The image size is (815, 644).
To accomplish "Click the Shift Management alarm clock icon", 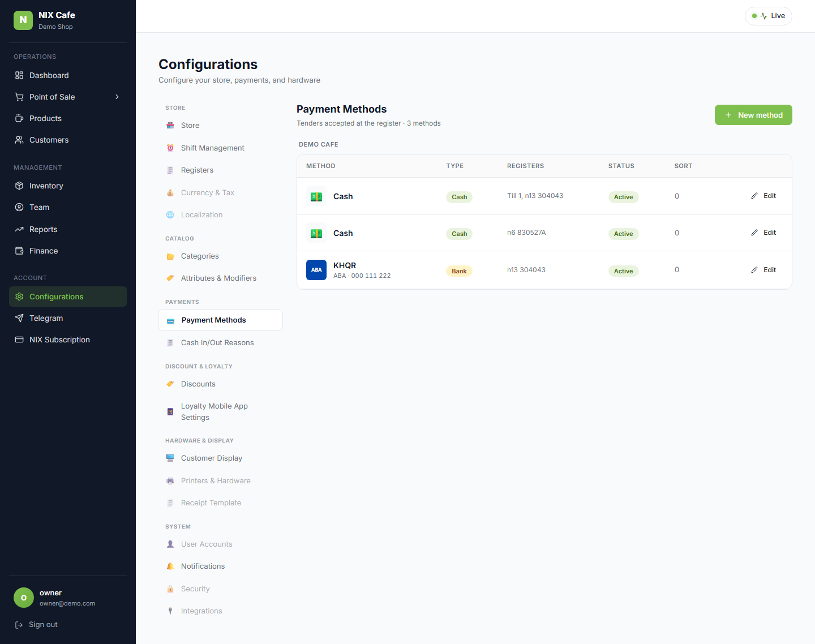I will pos(170,148).
